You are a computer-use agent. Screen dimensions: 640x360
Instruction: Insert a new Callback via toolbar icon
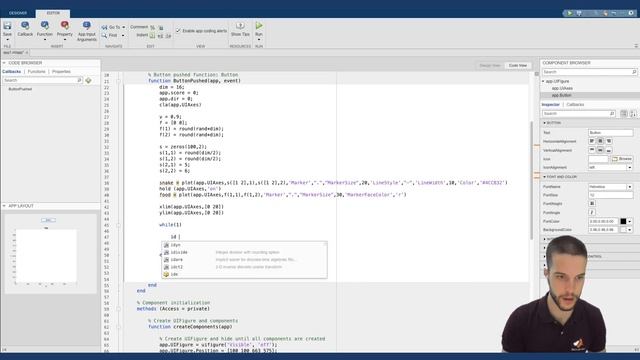pyautogui.click(x=25, y=26)
